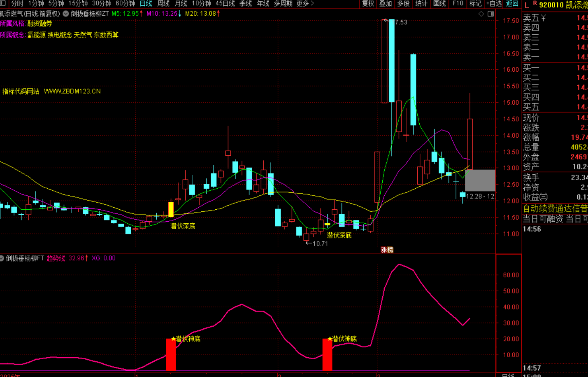Click the diamond icon above the price axis
The height and width of the screenshot is (377, 588).
[x=481, y=14]
